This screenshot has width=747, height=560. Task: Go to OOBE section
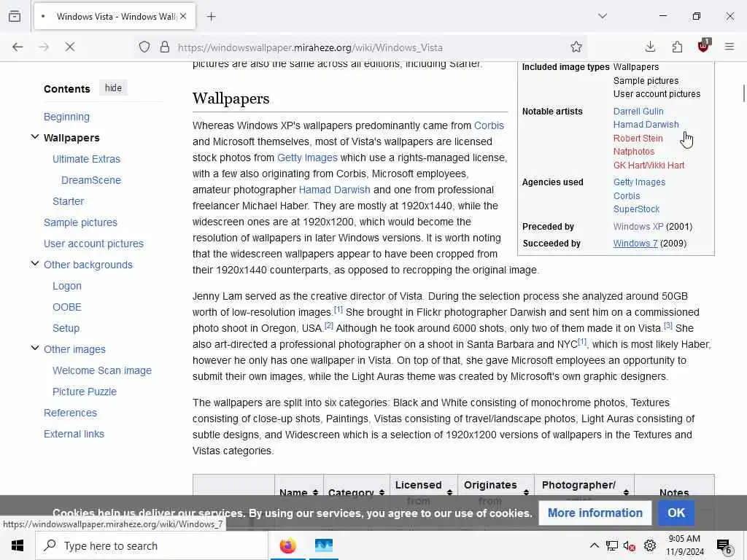(66, 307)
